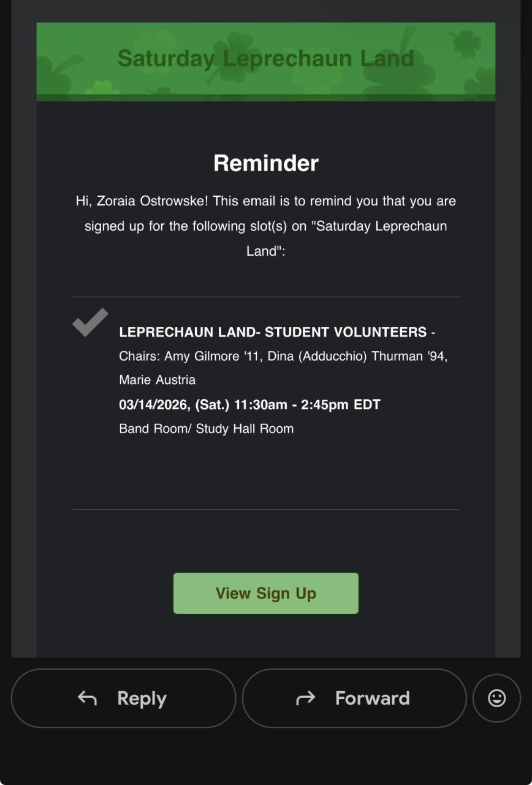Click the gray checkmark beside the slot
The image size is (532, 785).
coord(90,322)
